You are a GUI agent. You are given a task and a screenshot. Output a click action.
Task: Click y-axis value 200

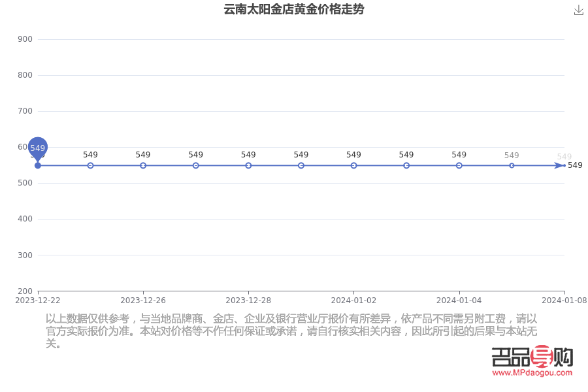pyautogui.click(x=25, y=291)
